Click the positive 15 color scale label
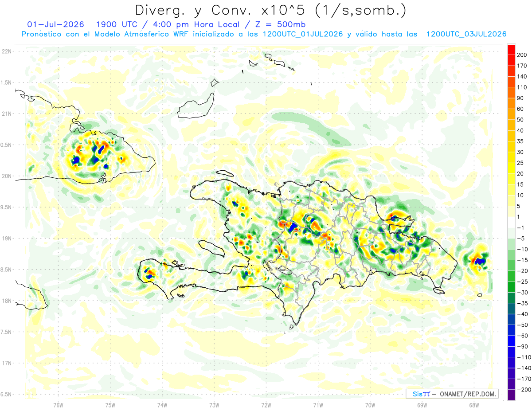 coord(521,184)
